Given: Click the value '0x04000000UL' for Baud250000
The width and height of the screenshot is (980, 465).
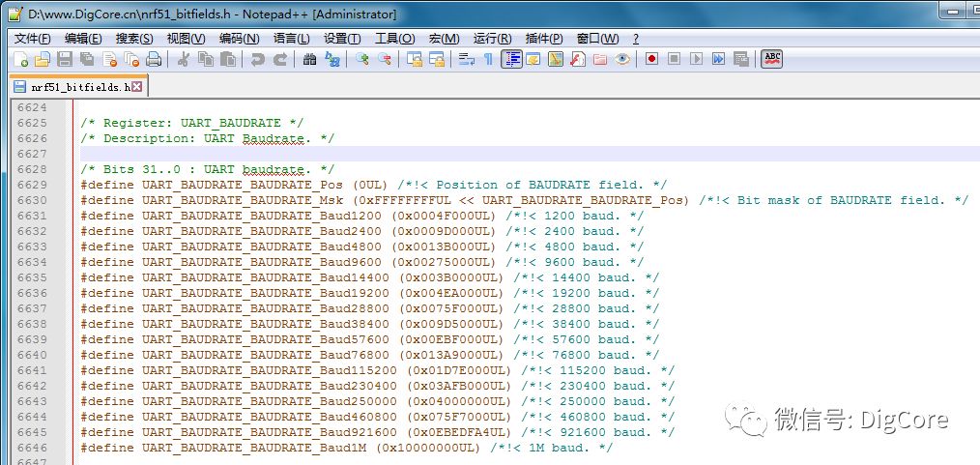Looking at the screenshot, I should pyautogui.click(x=459, y=402).
